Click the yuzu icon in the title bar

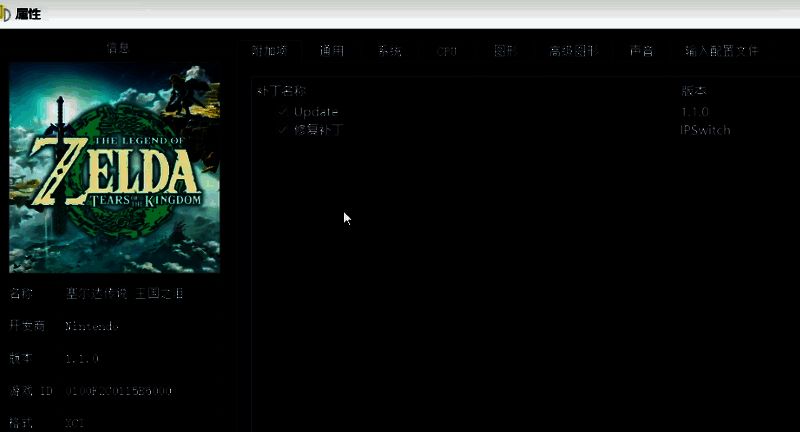[5, 14]
